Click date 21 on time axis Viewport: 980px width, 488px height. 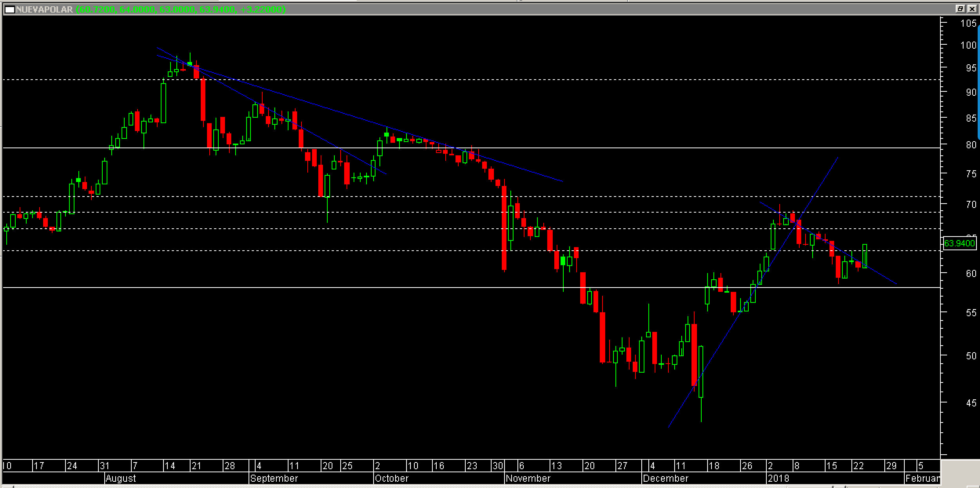[x=196, y=466]
